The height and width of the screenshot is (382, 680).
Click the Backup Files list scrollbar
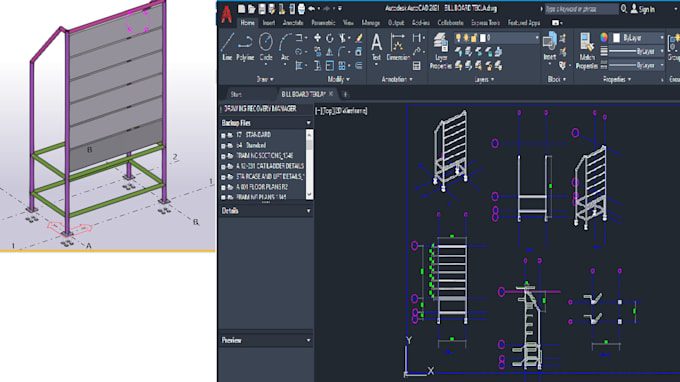[309, 164]
